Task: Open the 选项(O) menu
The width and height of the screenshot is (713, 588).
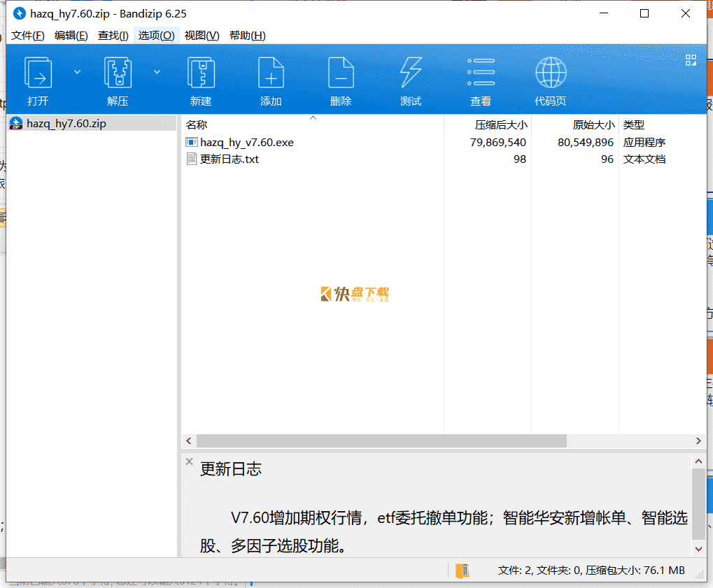Action: (x=156, y=36)
